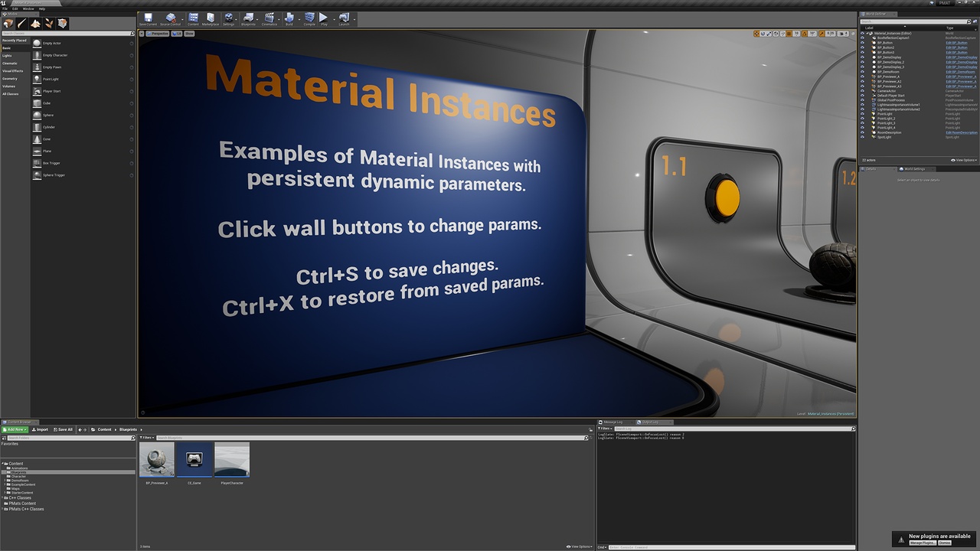Click the Import button in Content Browser
The height and width of the screenshot is (551, 980).
pyautogui.click(x=40, y=429)
